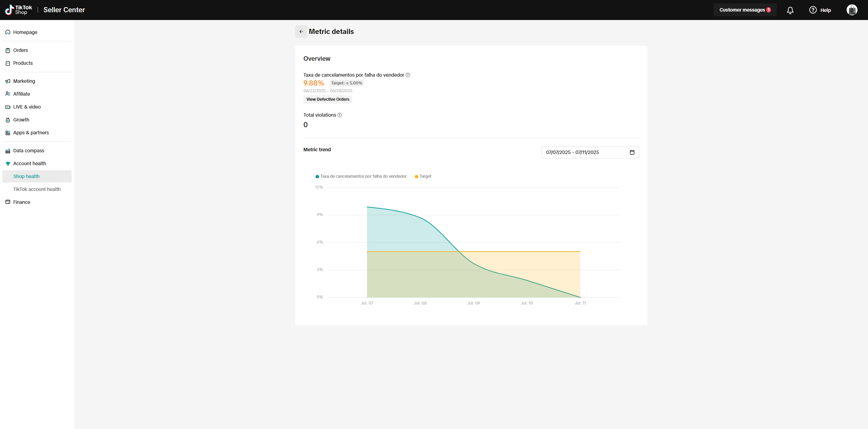Click info icon beside Taxa de cancelamentos title
The height and width of the screenshot is (429, 868).
point(408,75)
